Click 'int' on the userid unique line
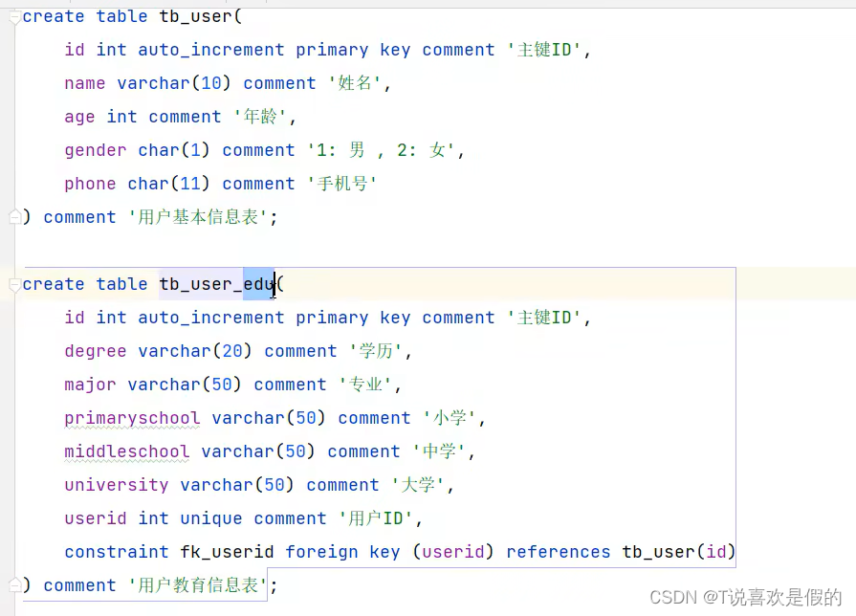The height and width of the screenshot is (616, 856). point(153,518)
